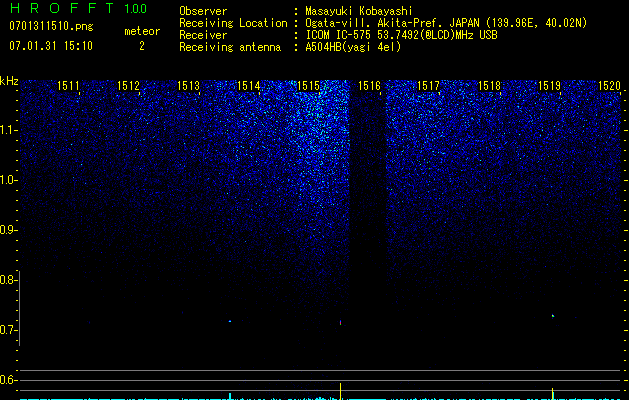Click the 1518 time marker
This screenshot has width=629, height=400.
[x=489, y=86]
